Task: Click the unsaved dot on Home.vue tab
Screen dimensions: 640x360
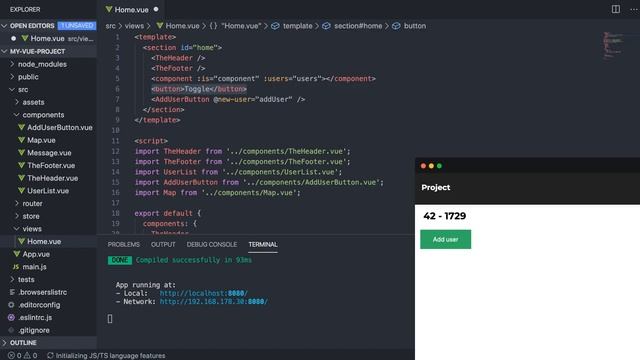Action: click(x=156, y=9)
